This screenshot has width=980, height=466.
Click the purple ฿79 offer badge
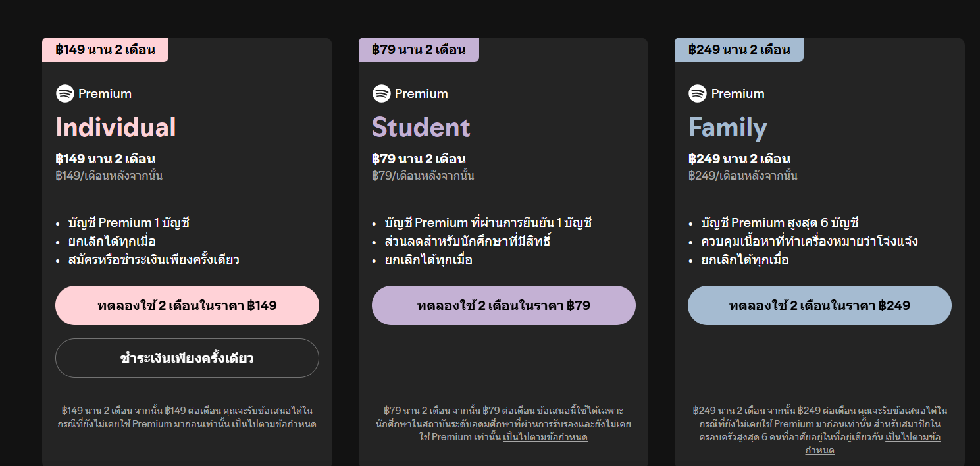coord(419,50)
